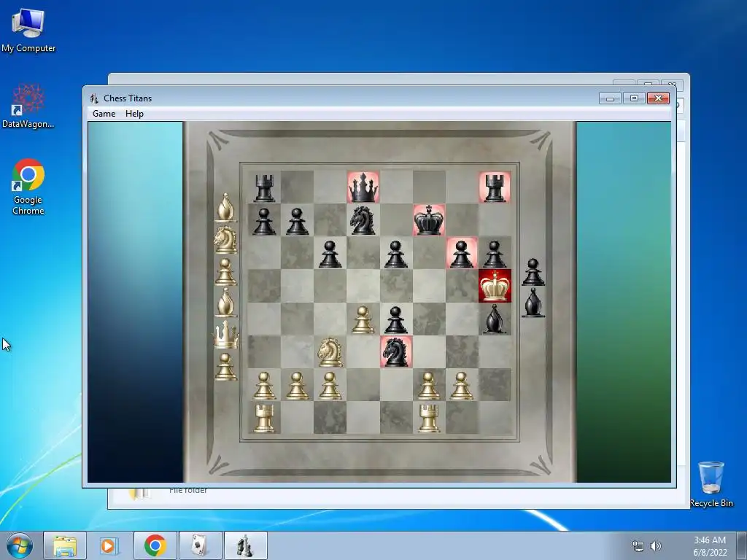The image size is (747, 560).
Task: Select the white pawn on b2
Action: (298, 385)
